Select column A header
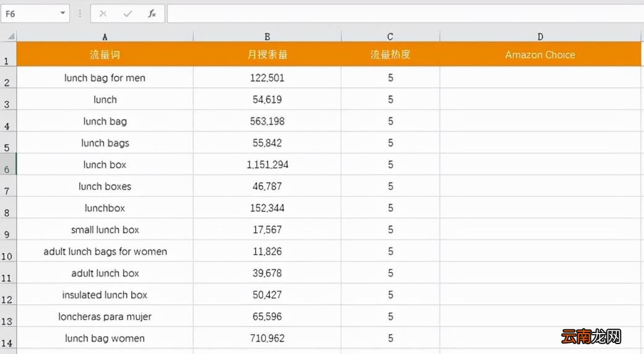644x354 pixels. click(105, 37)
